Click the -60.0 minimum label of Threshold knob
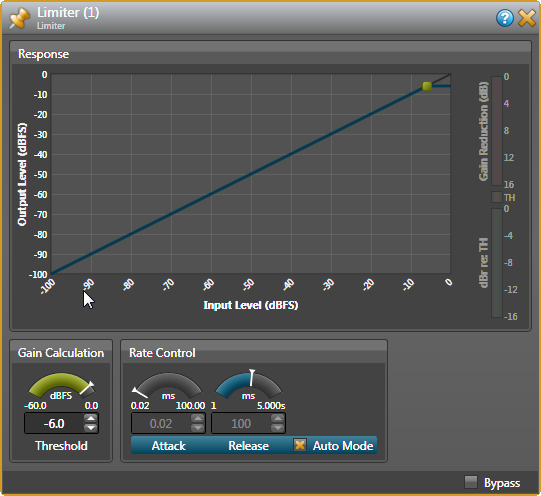The width and height of the screenshot is (541, 496). pyautogui.click(x=35, y=405)
